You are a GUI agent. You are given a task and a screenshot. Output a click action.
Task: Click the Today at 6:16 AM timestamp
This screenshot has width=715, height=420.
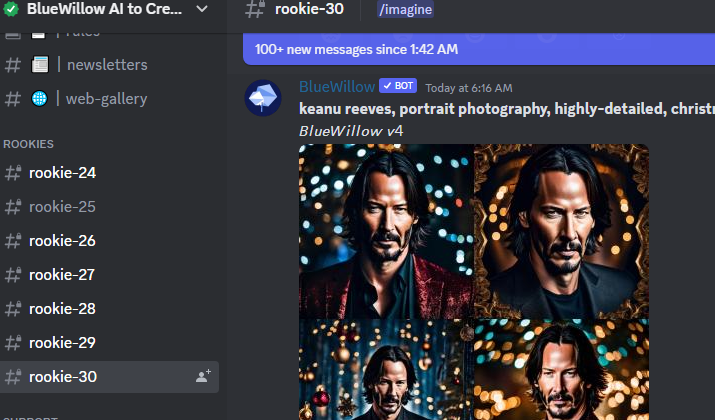coord(469,88)
